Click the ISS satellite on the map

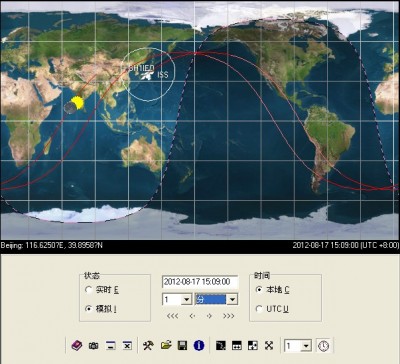[x=146, y=76]
